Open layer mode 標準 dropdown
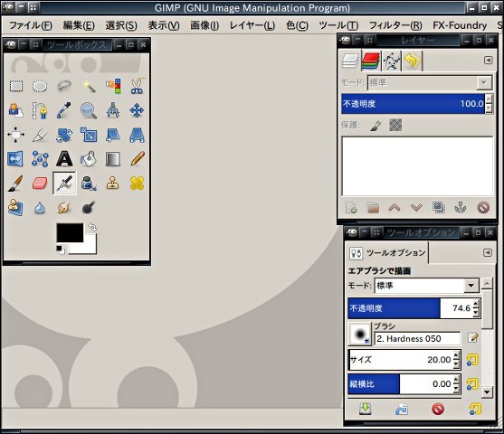 (x=430, y=83)
